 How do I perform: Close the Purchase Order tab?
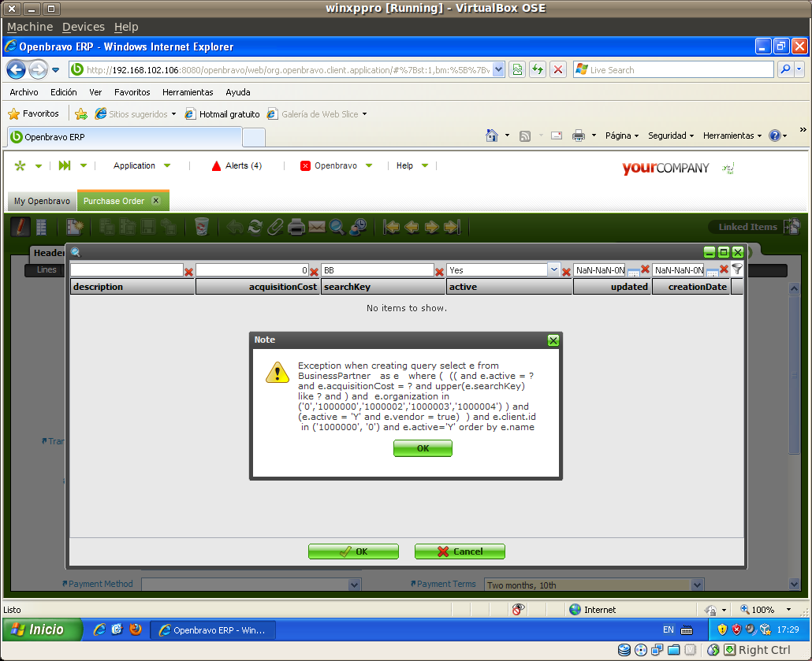pyautogui.click(x=156, y=200)
